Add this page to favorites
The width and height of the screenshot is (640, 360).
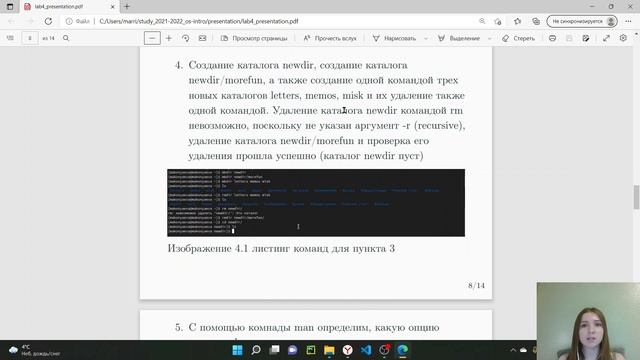(x=498, y=21)
